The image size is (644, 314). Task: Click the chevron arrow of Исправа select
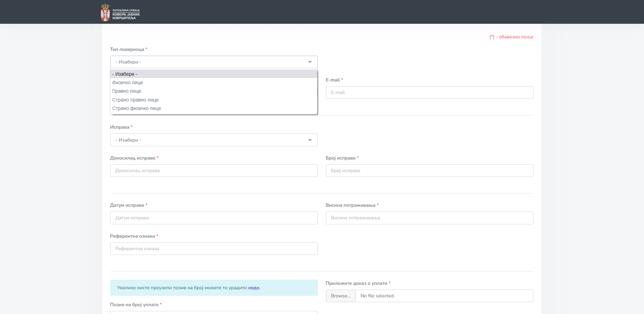click(310, 140)
